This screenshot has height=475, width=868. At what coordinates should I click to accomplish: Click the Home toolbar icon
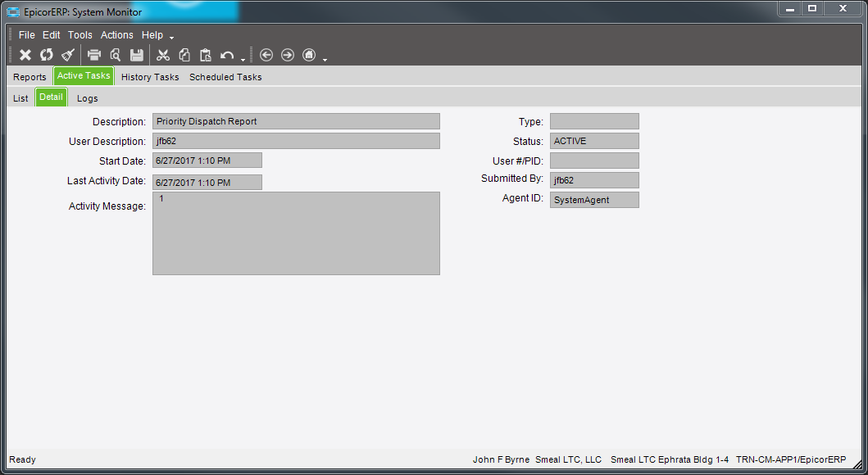tap(309, 55)
